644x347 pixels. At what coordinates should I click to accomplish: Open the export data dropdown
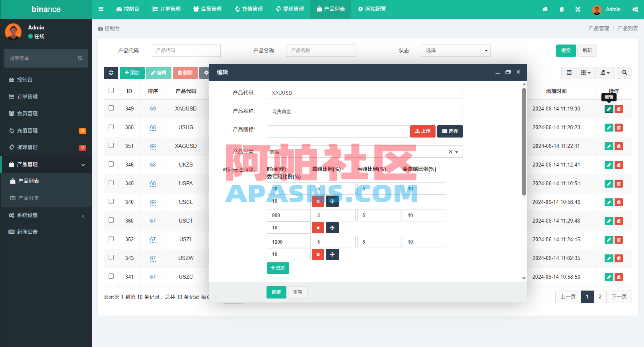point(605,73)
